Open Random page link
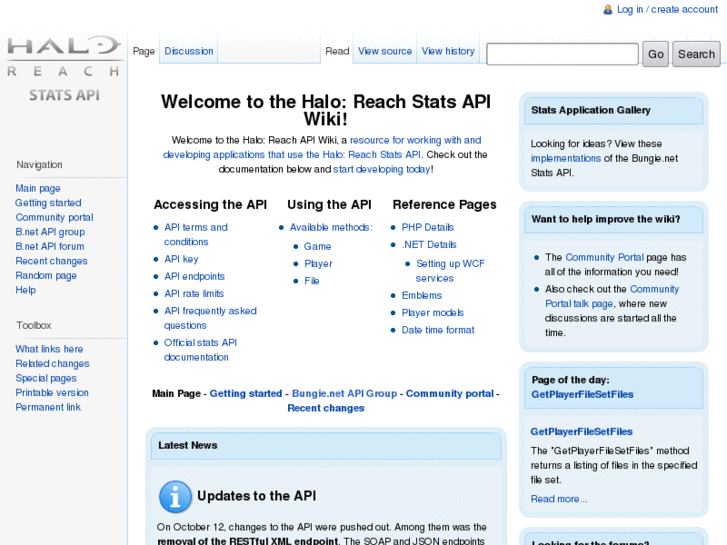The height and width of the screenshot is (545, 727). coord(46,276)
